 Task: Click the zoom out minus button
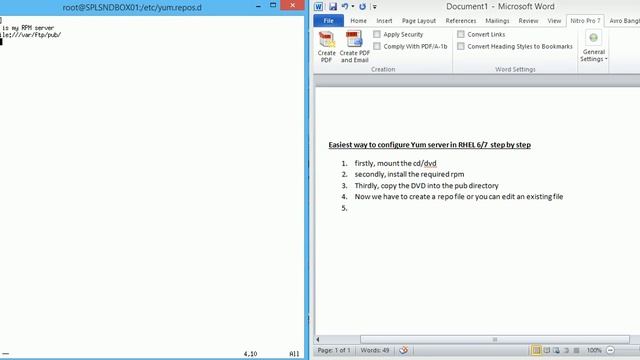point(610,350)
